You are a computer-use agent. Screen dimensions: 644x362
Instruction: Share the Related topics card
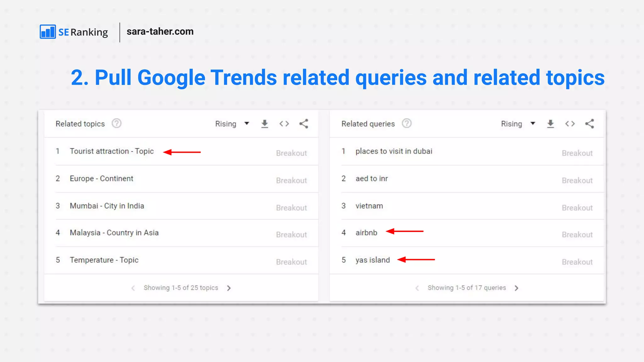pyautogui.click(x=304, y=124)
